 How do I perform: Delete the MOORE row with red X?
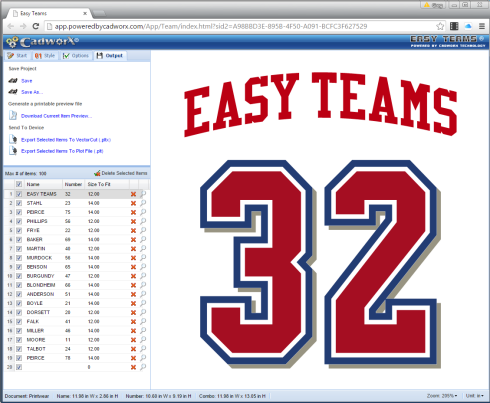(x=133, y=340)
